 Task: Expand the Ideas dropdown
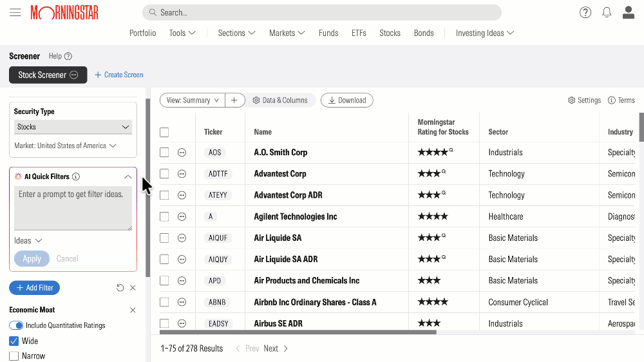coord(28,241)
